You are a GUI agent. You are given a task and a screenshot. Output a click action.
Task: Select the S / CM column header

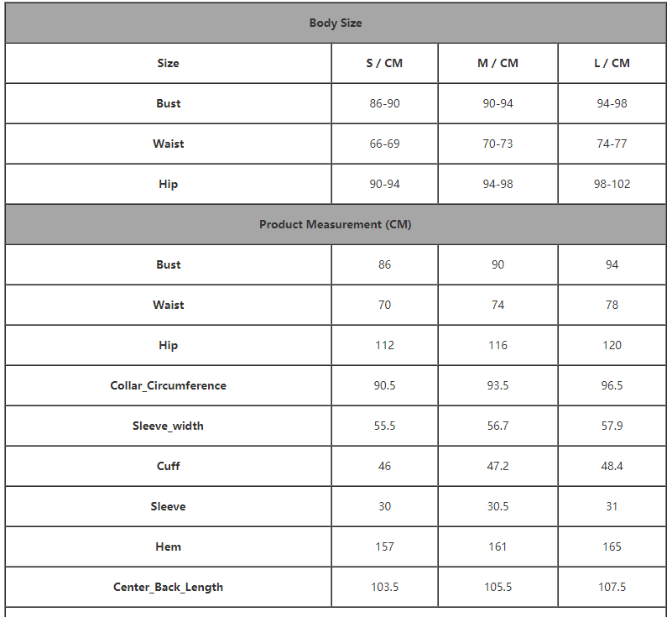384,63
